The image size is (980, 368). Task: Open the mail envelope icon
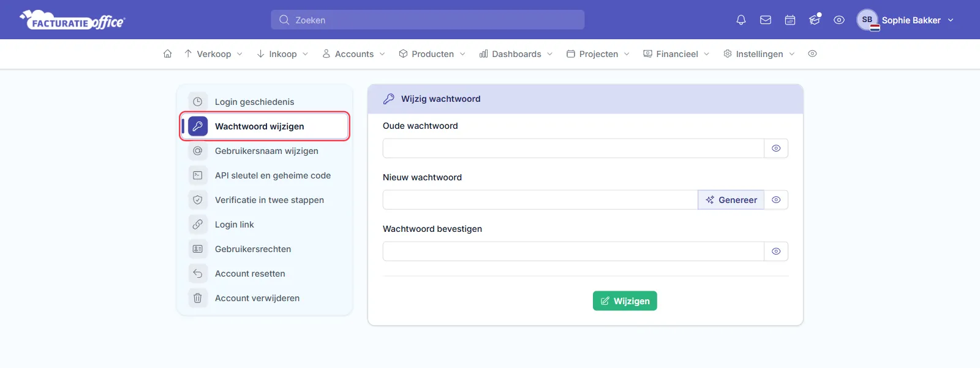click(x=766, y=20)
